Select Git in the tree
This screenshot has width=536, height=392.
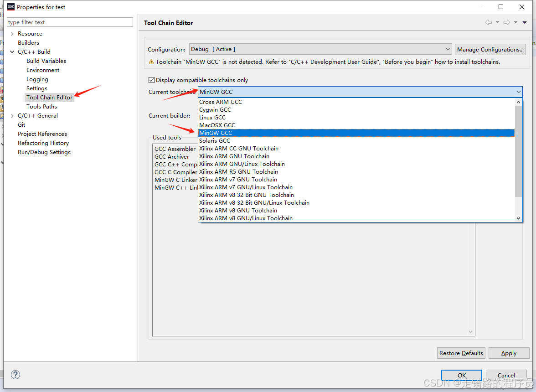pyautogui.click(x=21, y=125)
